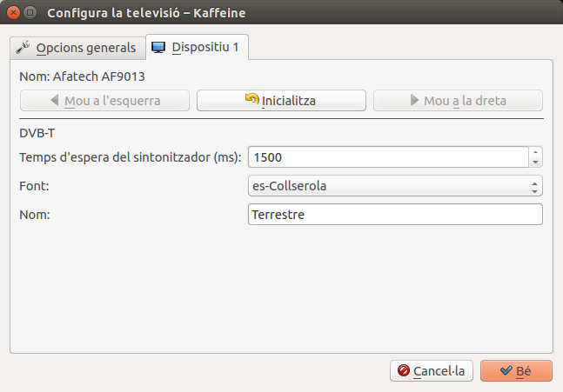Click the monitor icon on Dispositiu 1 tab
Image resolution: width=563 pixels, height=392 pixels.
coord(159,47)
